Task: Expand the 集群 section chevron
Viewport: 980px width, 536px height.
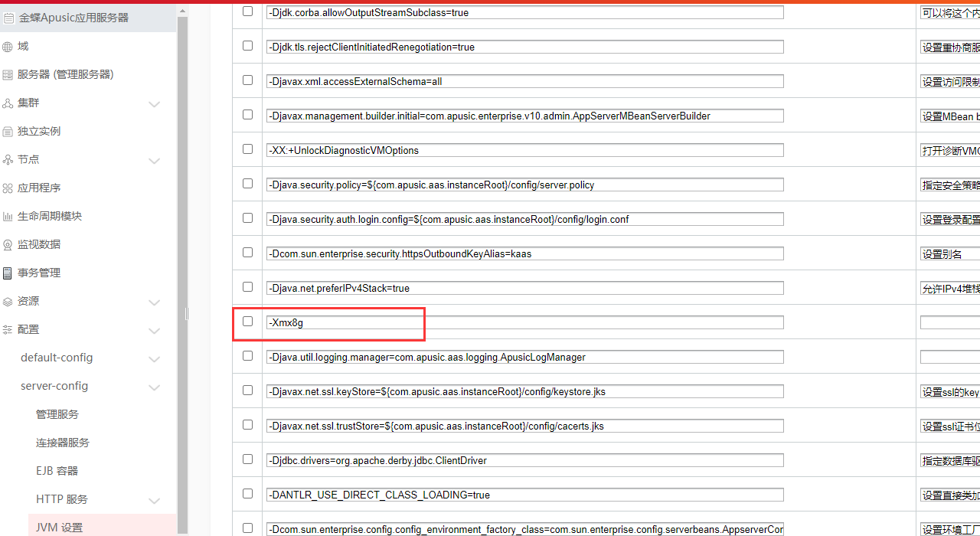Action: tap(154, 104)
